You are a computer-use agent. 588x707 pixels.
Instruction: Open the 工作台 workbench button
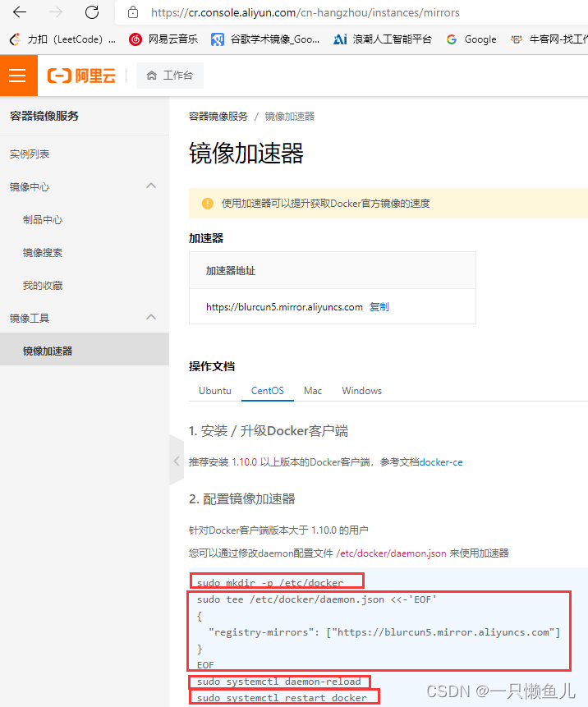169,76
